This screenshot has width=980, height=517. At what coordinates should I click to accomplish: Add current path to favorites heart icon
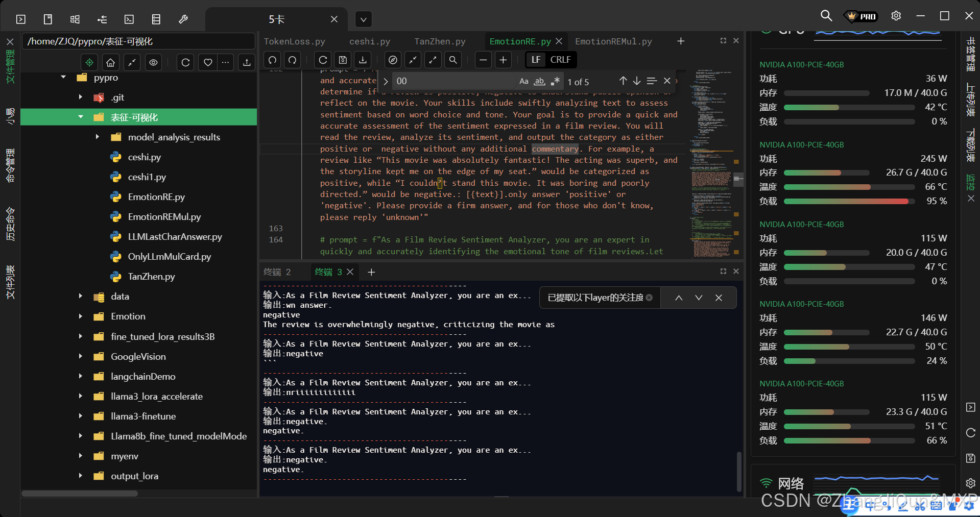[x=208, y=62]
